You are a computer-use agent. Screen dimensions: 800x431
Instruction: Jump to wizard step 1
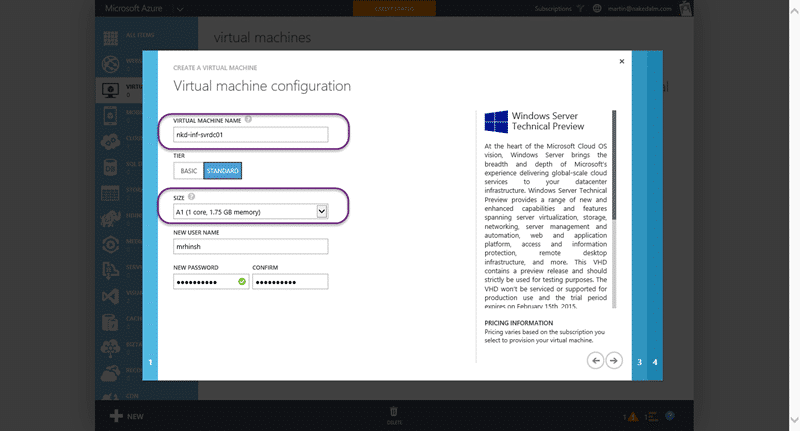click(x=150, y=362)
